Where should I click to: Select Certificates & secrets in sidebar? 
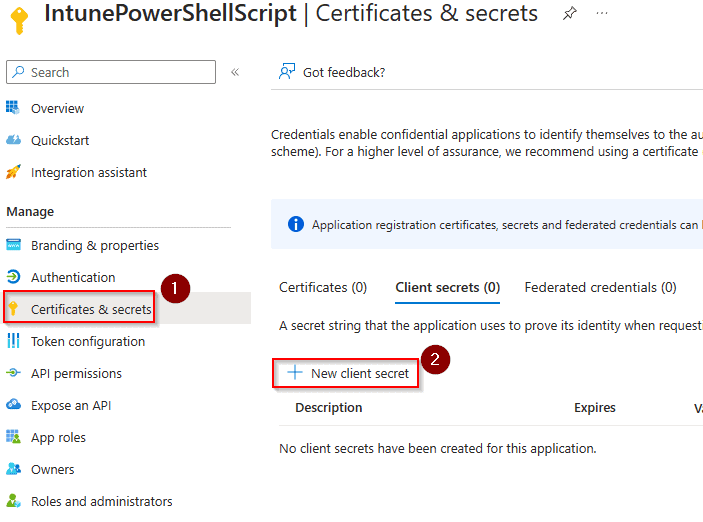click(x=91, y=309)
